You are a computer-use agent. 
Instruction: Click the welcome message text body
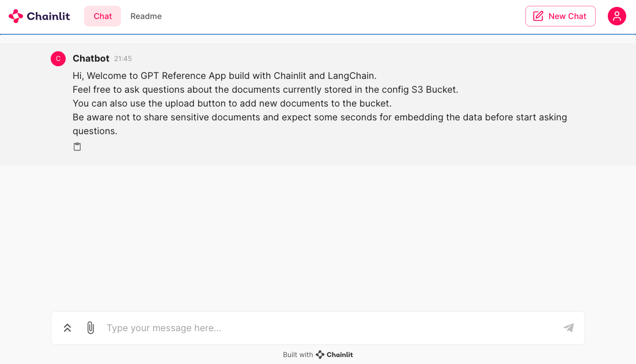click(320, 103)
